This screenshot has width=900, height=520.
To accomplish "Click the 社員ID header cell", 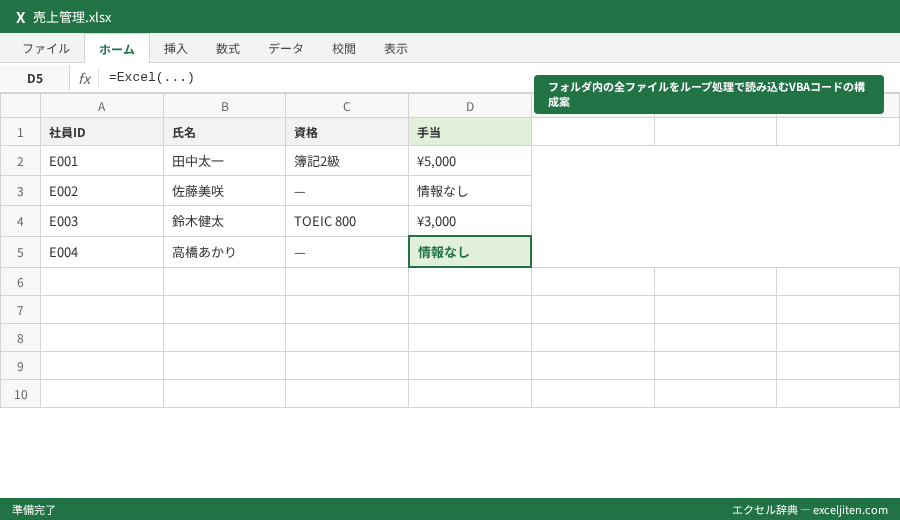I will click(102, 132).
